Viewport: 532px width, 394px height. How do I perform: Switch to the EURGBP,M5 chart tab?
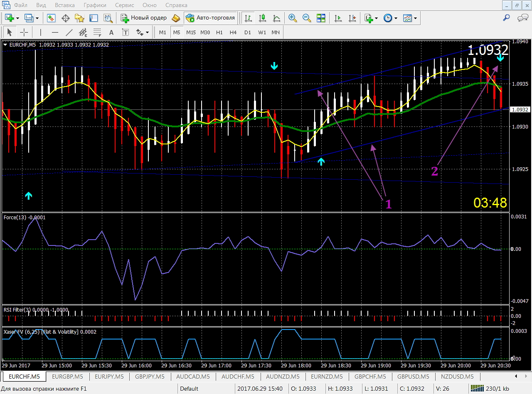pos(67,377)
